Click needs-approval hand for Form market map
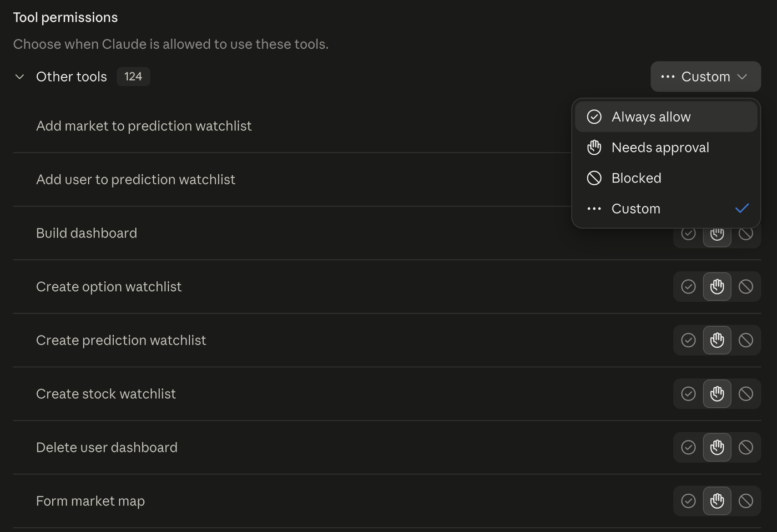 [717, 501]
